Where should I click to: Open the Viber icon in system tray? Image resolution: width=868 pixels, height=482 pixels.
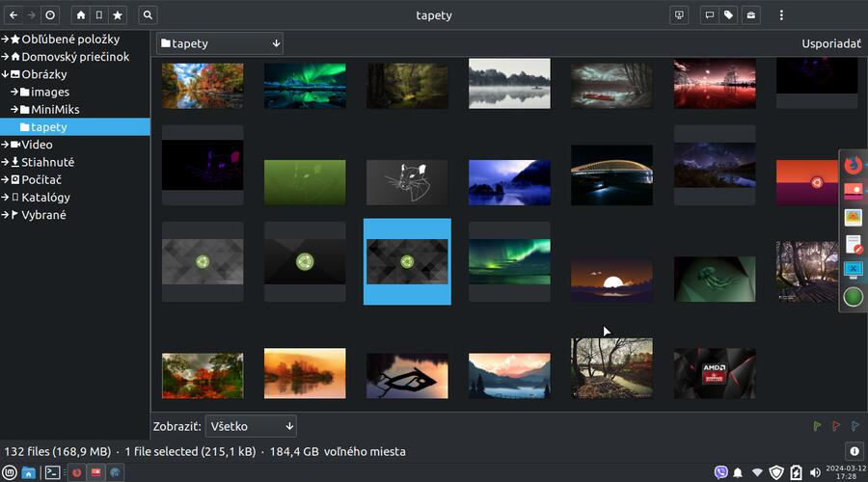point(720,472)
